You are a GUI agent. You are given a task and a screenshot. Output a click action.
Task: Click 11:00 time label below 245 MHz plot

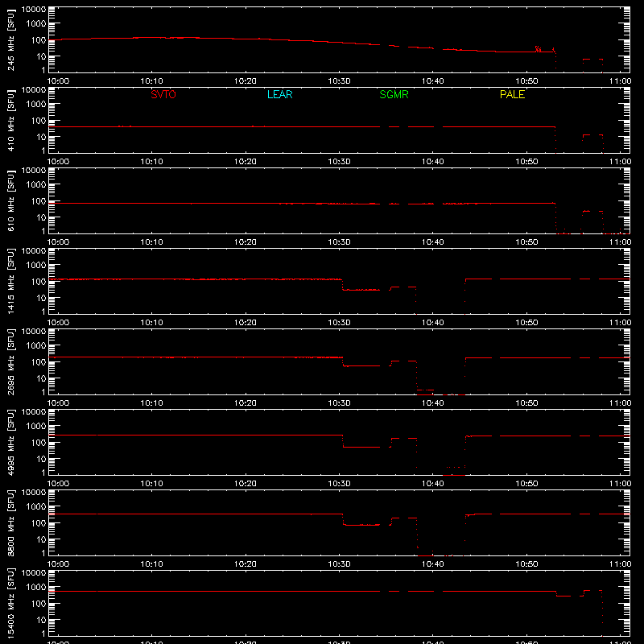click(620, 81)
